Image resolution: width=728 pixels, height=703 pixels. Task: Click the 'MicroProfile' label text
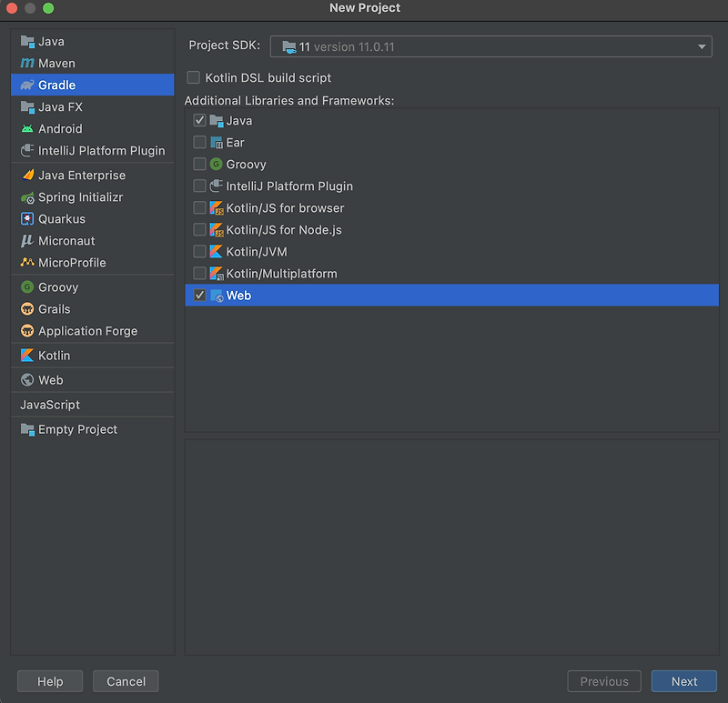coord(72,262)
